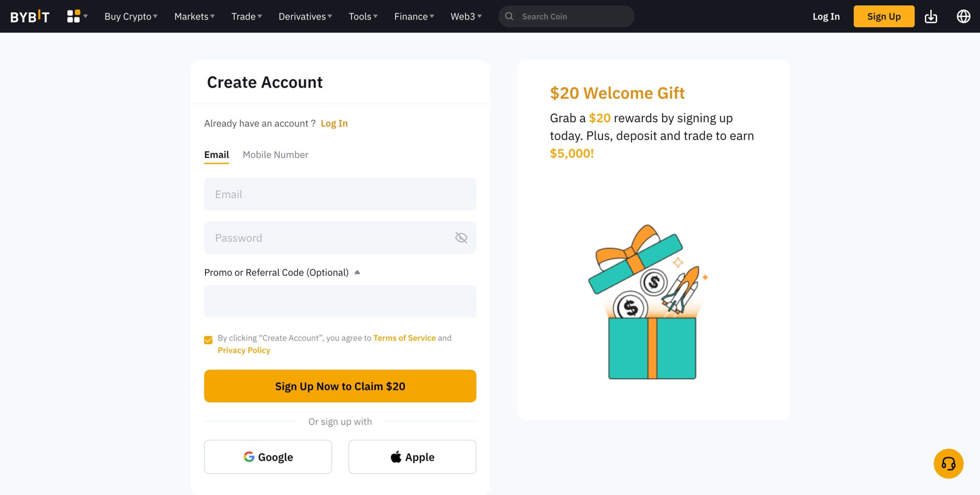Switch to the Mobile Number tab

click(275, 154)
